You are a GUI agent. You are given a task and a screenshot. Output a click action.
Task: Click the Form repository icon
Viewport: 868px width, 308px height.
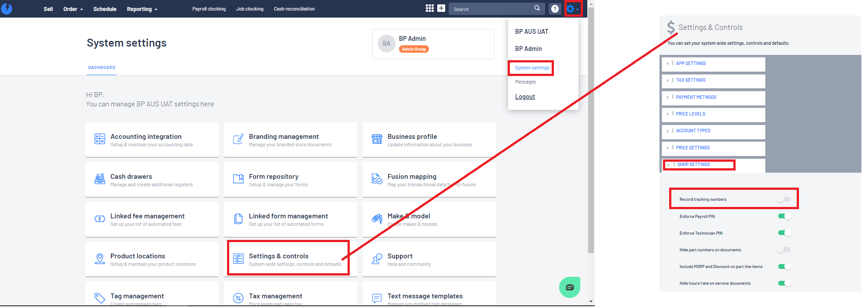(x=238, y=179)
